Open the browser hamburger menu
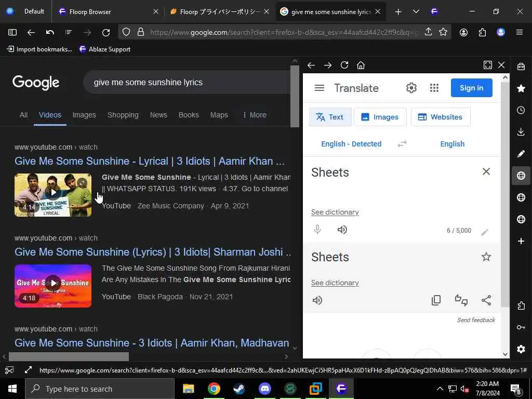The image size is (532, 399). point(519,32)
